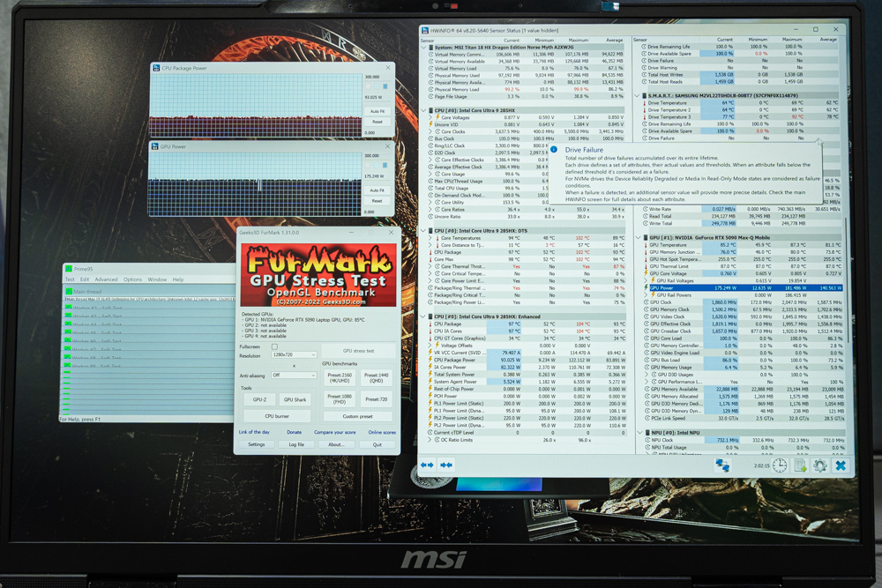Click the blue color swatch in GPU Power graph

pyautogui.click(x=385, y=165)
